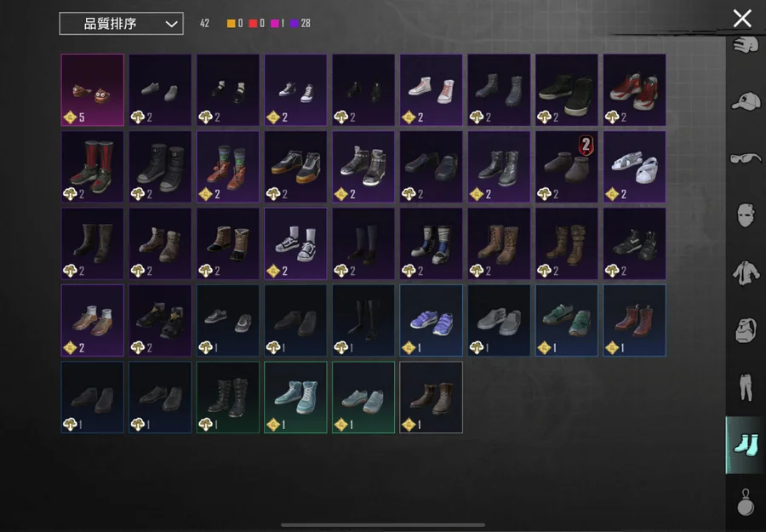Select the sunglasses category icon

point(746,158)
